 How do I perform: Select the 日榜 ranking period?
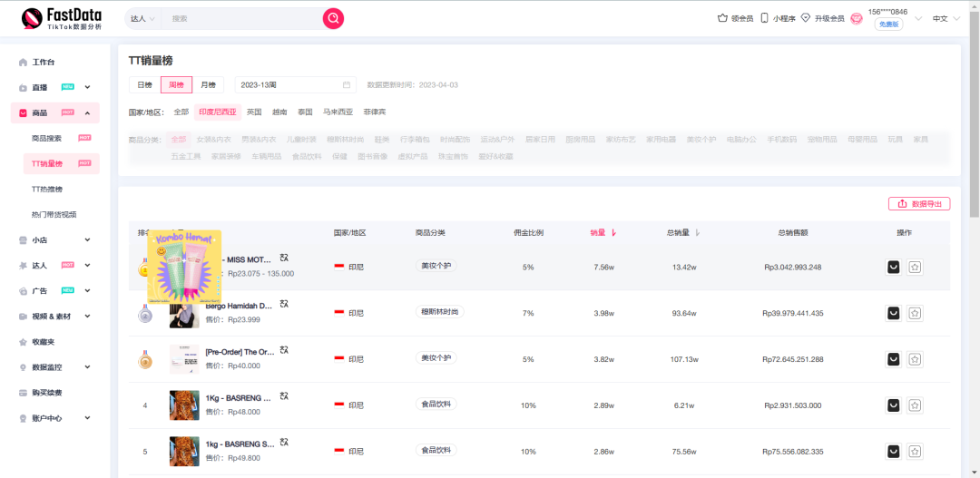(144, 85)
